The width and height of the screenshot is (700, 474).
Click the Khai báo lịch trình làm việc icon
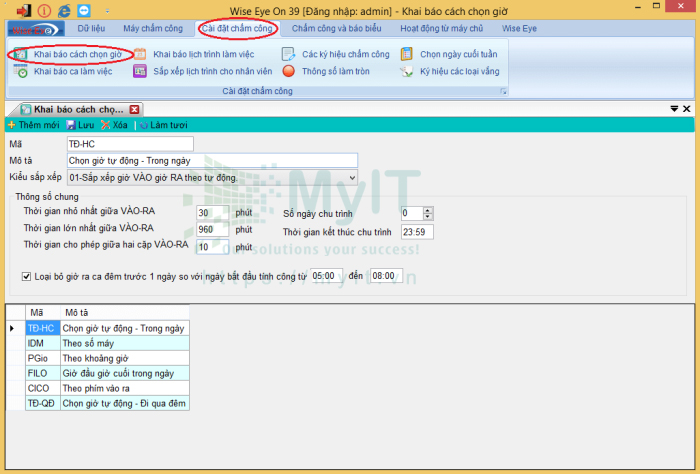tap(140, 54)
